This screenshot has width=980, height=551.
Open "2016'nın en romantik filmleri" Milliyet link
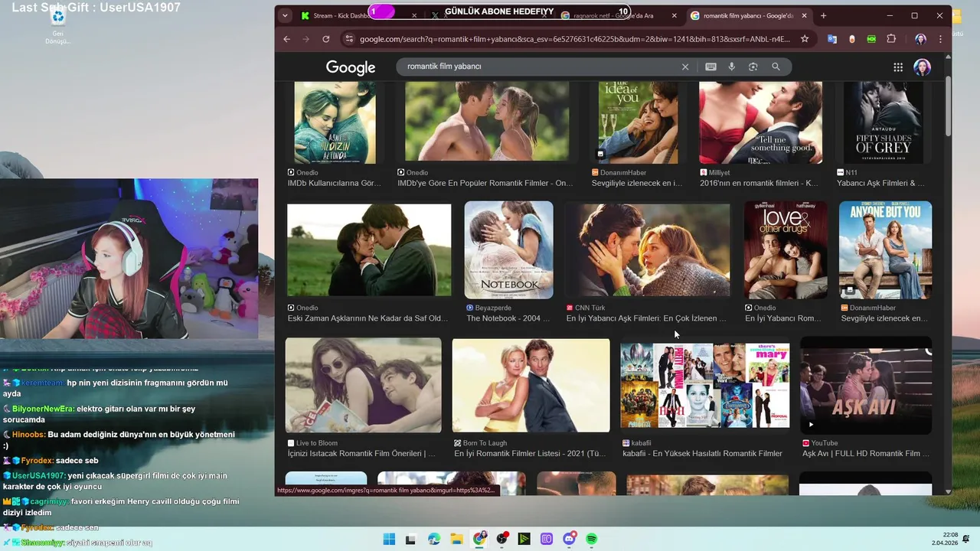point(759,184)
